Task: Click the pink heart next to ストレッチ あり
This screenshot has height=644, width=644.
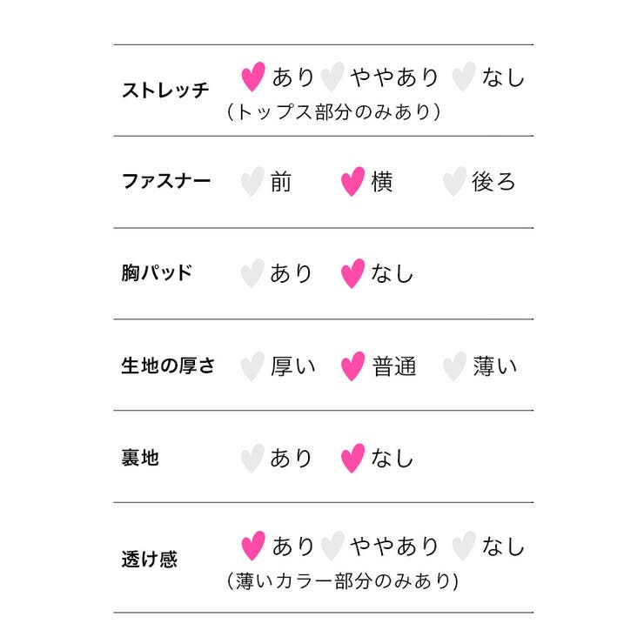Action: 253,77
